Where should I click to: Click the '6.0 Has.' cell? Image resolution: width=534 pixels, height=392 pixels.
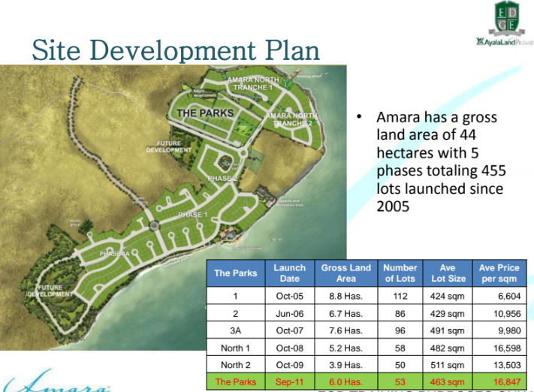coord(346,381)
